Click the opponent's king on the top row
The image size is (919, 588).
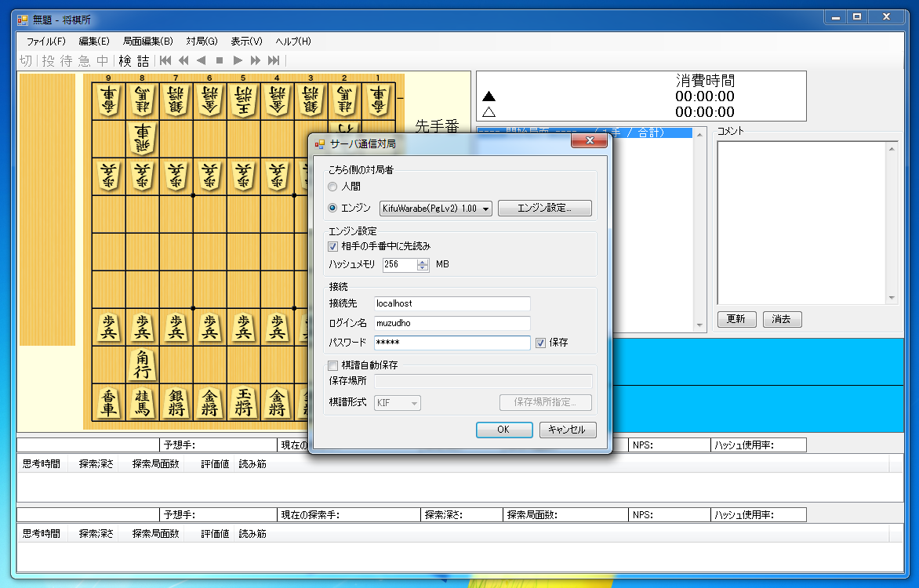coord(243,101)
